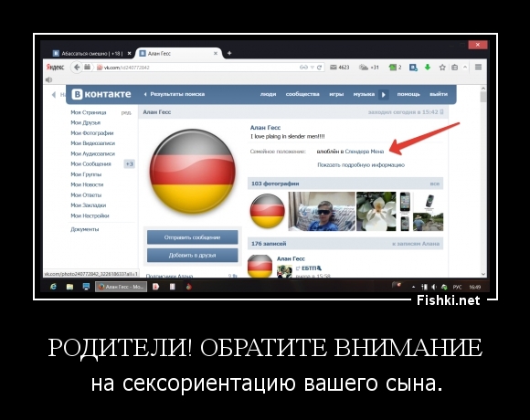Screen dimensions: 530x420
Task: Click the Яндекс logo in the toolbar
Action: pos(55,68)
